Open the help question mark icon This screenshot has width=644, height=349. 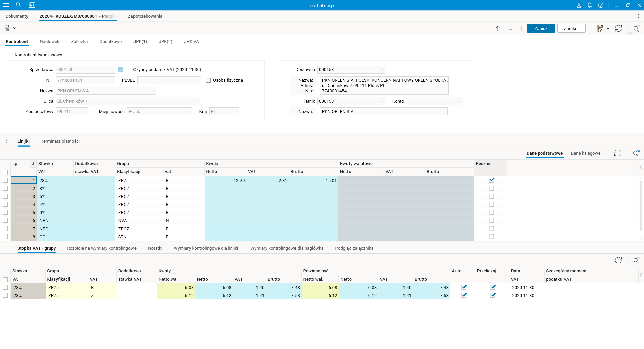pyautogui.click(x=601, y=5)
